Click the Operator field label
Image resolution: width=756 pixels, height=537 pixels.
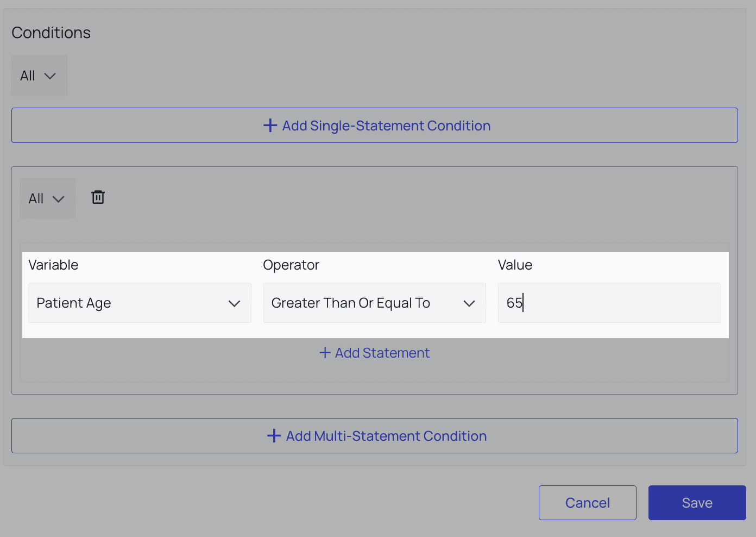tap(291, 265)
